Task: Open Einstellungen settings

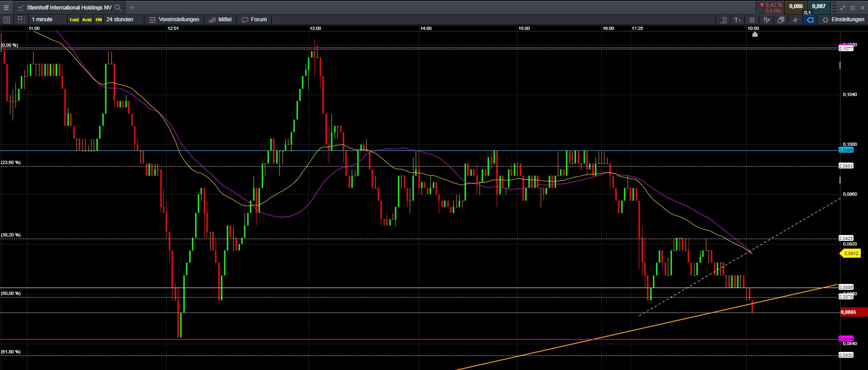Action: coord(843,19)
